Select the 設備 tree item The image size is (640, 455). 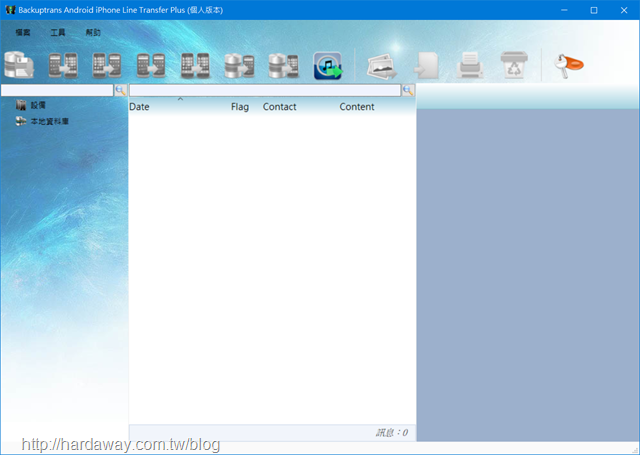click(38, 105)
